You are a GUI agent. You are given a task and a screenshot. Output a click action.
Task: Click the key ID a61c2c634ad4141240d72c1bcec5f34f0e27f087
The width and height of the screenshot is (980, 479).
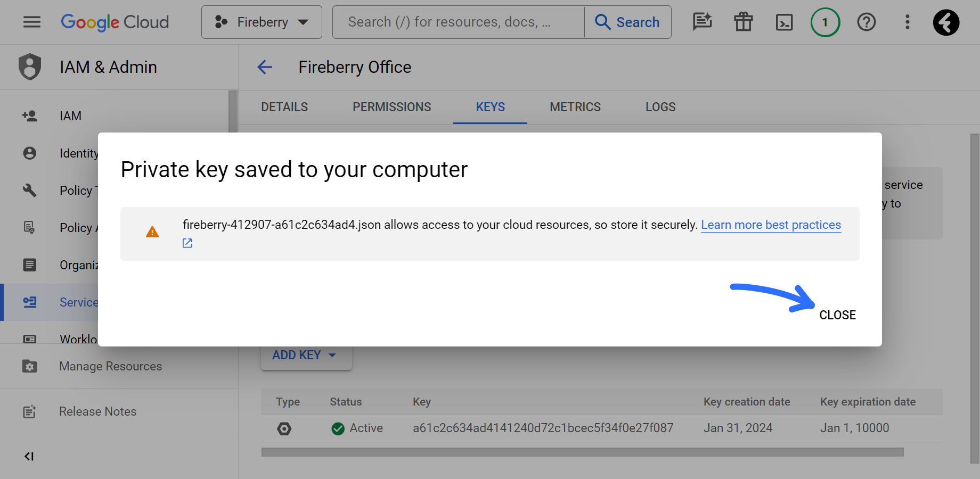[543, 428]
